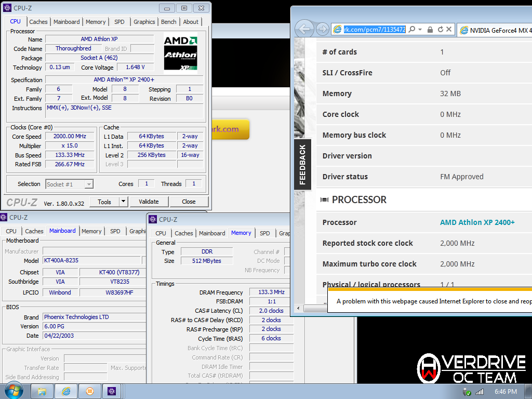Image resolution: width=532 pixels, height=399 pixels.
Task: Open the Bench tab in CPU-Z
Action: [169, 22]
